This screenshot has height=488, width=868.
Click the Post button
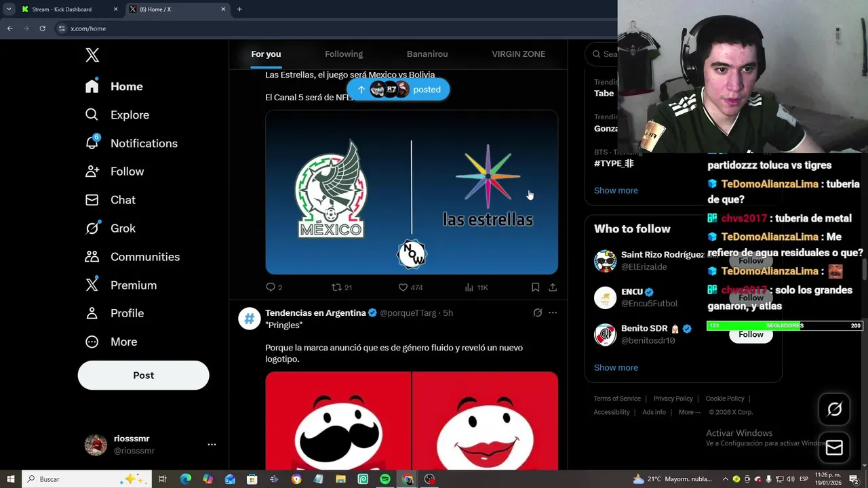coord(143,375)
